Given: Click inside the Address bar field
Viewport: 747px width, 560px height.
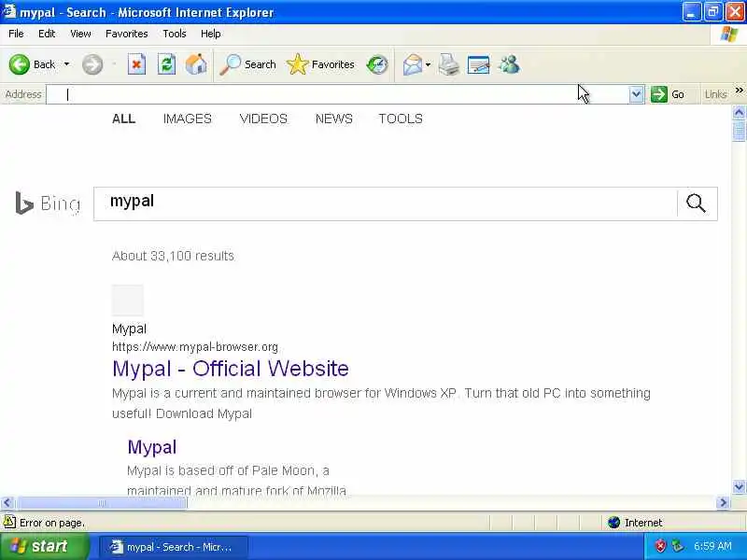Looking at the screenshot, I should 337,94.
